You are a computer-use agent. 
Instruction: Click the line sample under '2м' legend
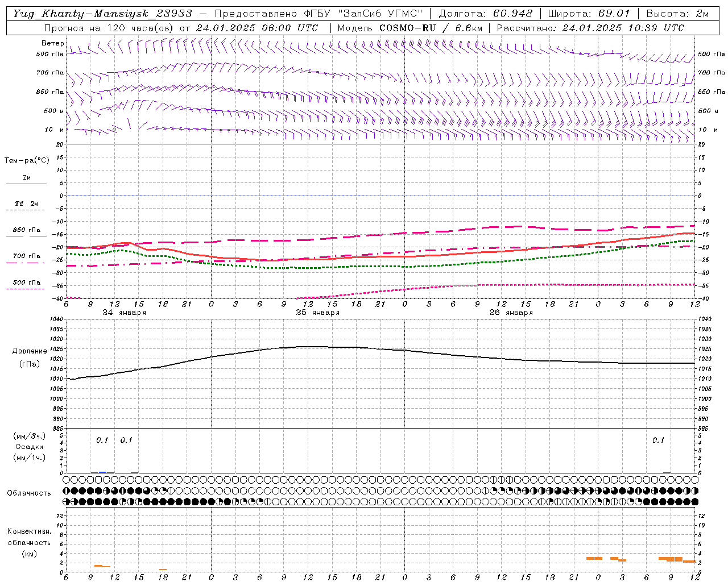coord(26,184)
